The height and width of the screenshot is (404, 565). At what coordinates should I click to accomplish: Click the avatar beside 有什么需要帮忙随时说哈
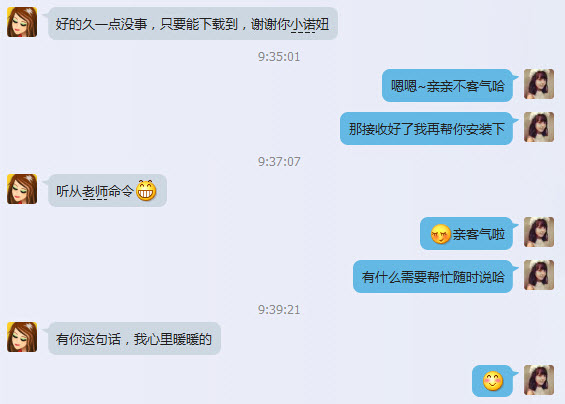(539, 275)
